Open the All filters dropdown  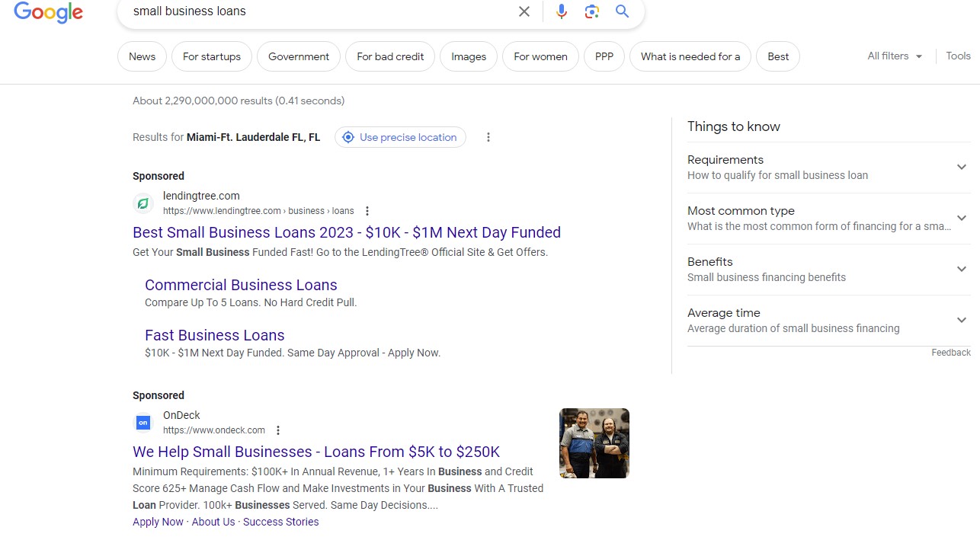click(x=895, y=56)
